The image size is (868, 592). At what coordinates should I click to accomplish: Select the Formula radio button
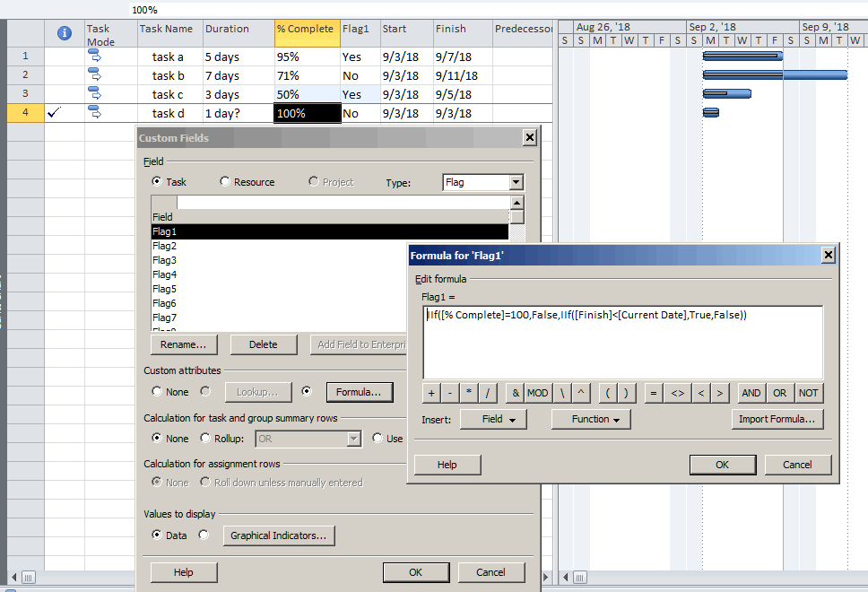click(x=307, y=391)
